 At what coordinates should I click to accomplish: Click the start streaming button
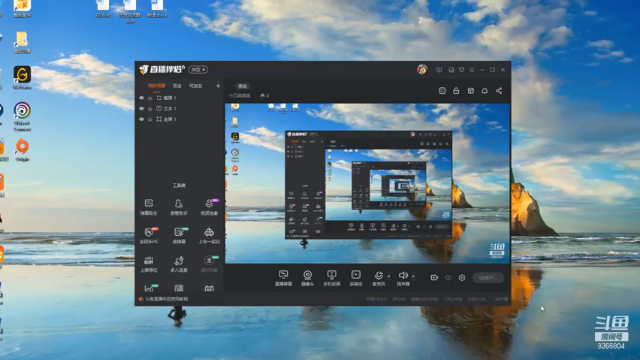(x=488, y=278)
